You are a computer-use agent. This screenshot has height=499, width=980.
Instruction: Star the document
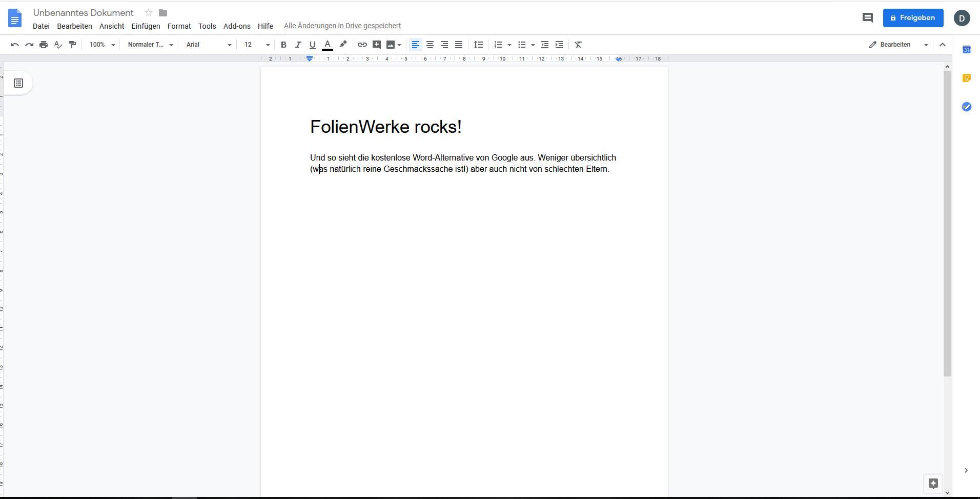tap(149, 13)
